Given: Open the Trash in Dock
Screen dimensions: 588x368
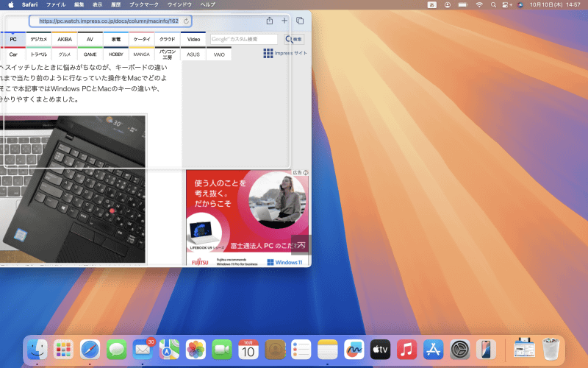Looking at the screenshot, I should 551,350.
